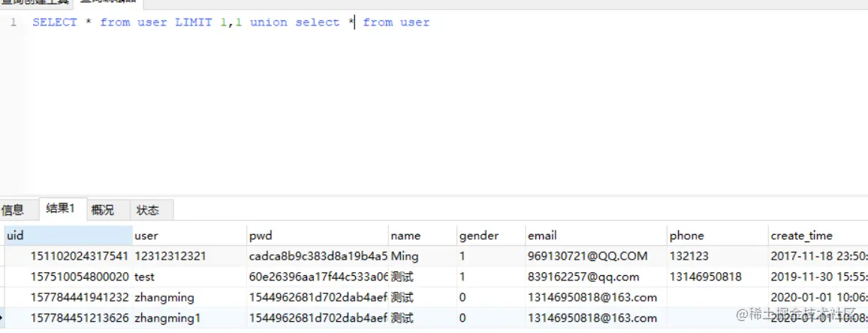The height and width of the screenshot is (333, 868).
Task: Click user cell zhangming1
Action: [x=189, y=318]
